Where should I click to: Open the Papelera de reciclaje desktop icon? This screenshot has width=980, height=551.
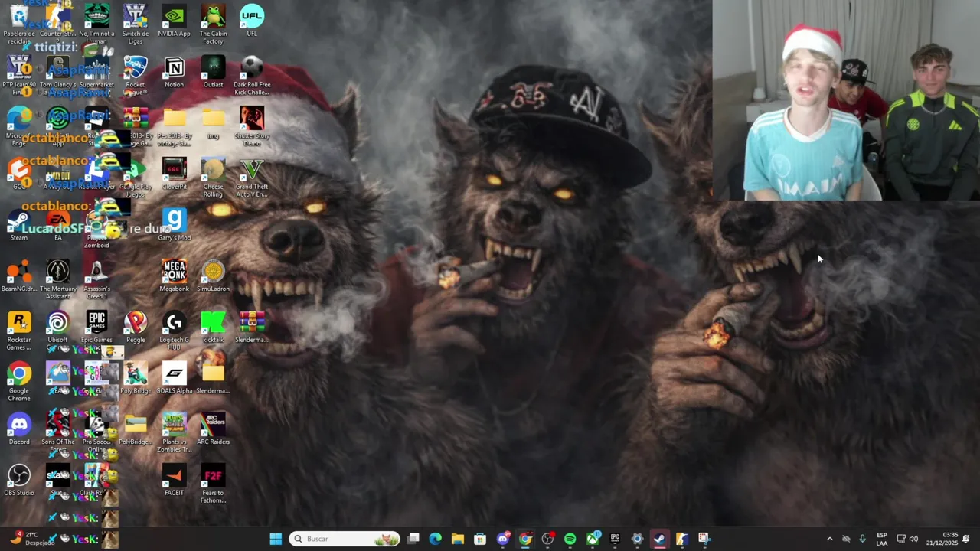[x=19, y=23]
